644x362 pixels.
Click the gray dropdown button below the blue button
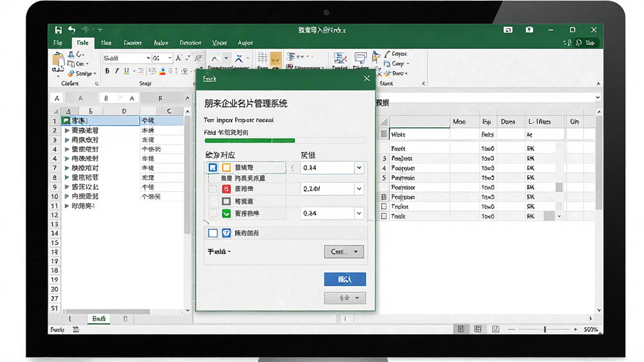(x=345, y=297)
